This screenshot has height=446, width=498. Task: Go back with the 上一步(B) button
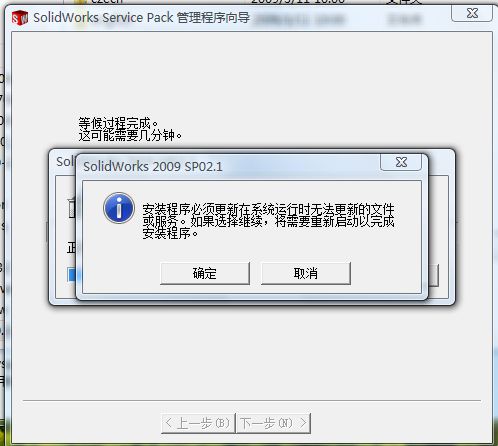(x=198, y=423)
